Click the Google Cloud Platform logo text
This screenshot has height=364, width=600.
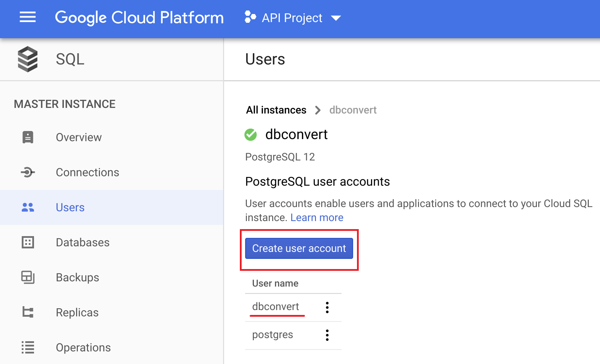point(139,18)
